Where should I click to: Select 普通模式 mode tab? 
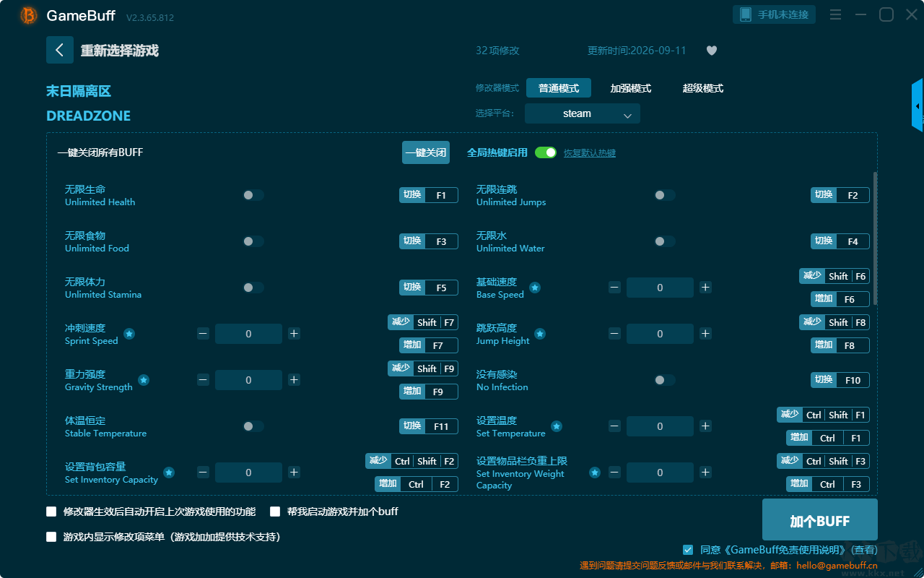pos(559,88)
